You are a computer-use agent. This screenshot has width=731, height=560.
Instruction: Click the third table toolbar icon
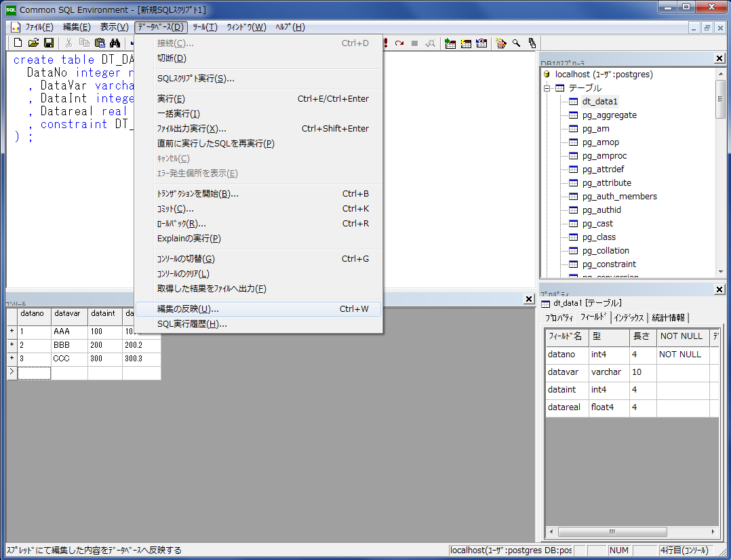point(481,43)
